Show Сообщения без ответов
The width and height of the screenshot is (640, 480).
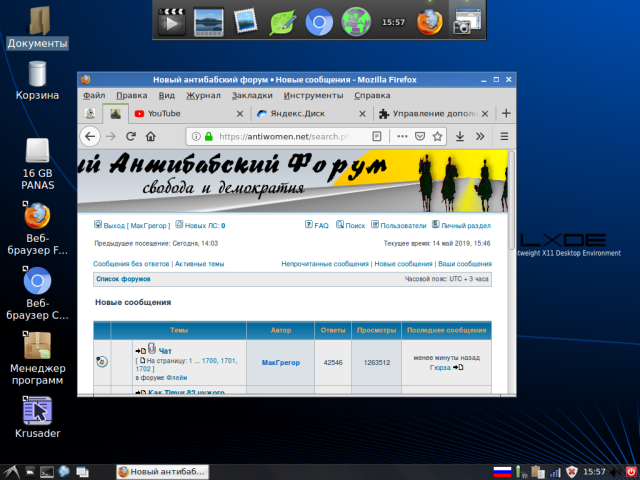click(x=131, y=264)
